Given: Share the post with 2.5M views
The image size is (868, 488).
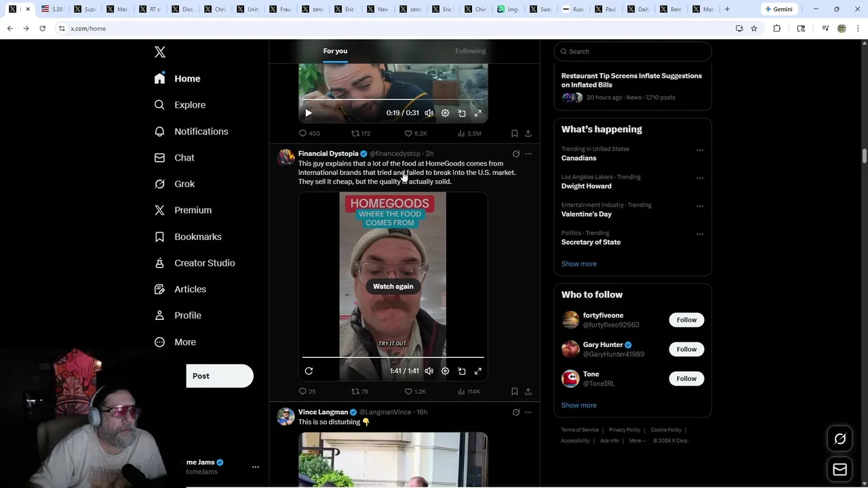Looking at the screenshot, I should click(x=528, y=134).
